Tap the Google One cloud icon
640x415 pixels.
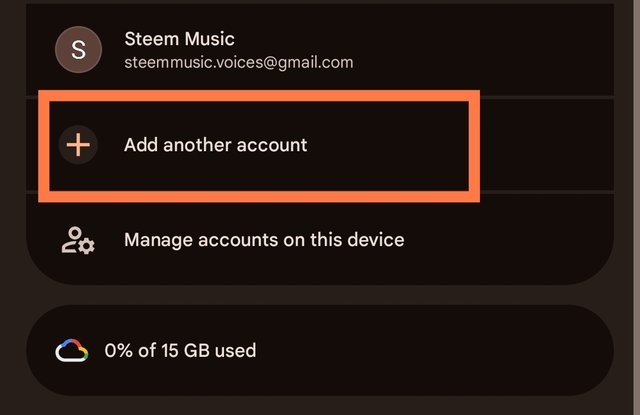(x=73, y=351)
